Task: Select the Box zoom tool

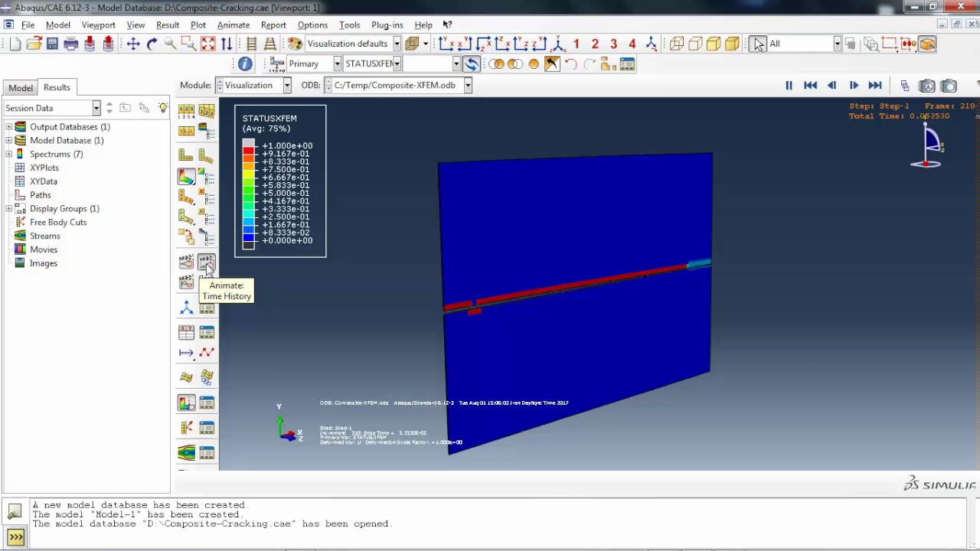Action: (x=189, y=44)
